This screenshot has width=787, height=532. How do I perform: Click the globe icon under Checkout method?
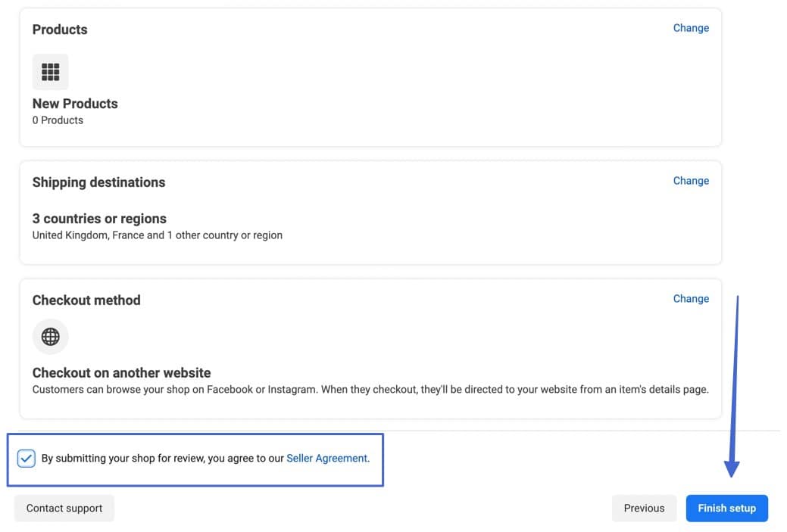coord(50,337)
